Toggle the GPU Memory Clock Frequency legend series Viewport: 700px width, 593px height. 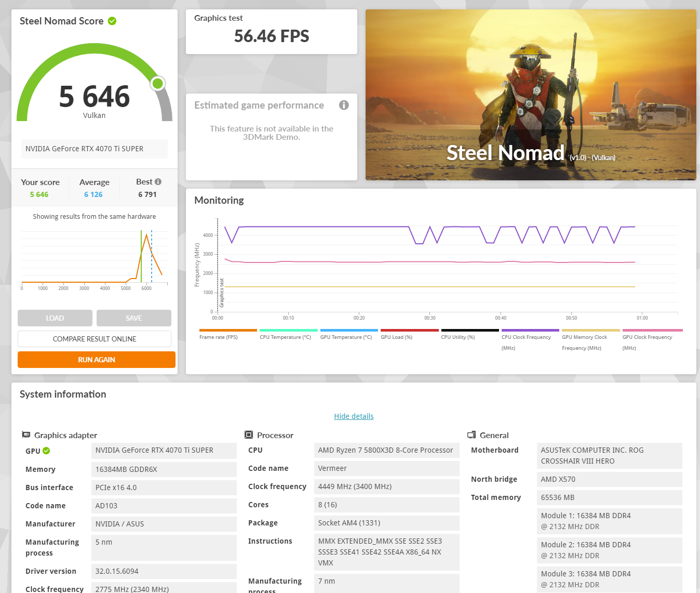[x=591, y=339]
